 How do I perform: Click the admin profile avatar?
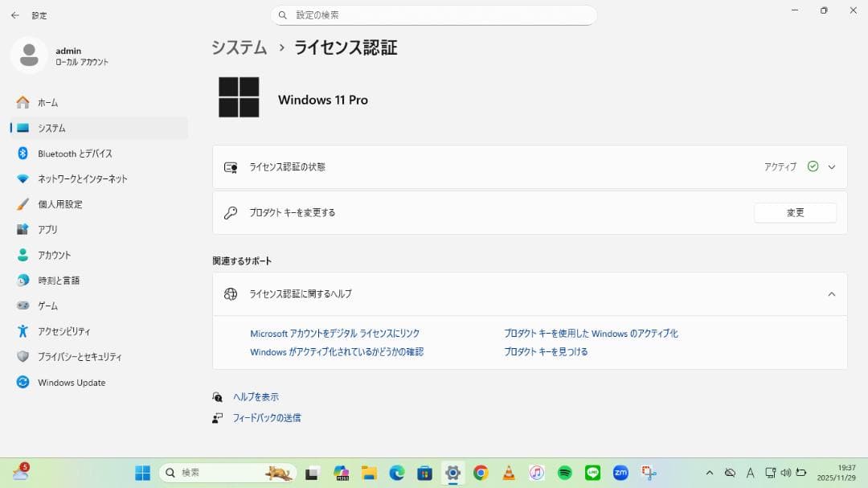[29, 55]
